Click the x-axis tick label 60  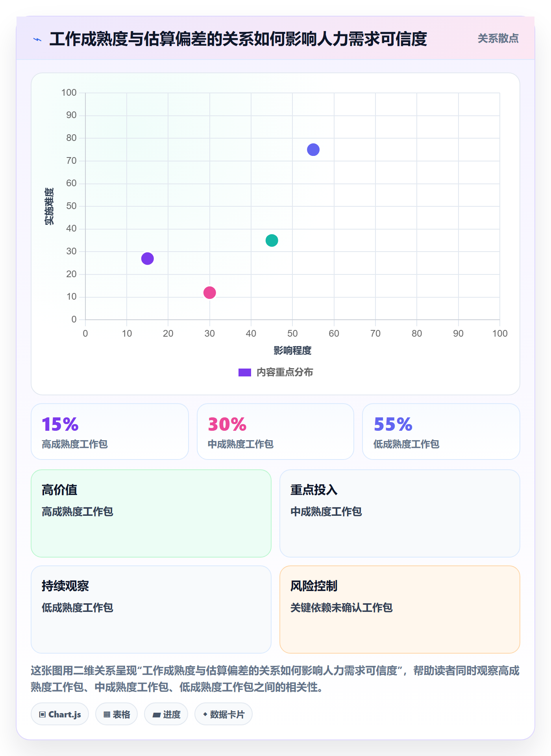click(x=334, y=334)
